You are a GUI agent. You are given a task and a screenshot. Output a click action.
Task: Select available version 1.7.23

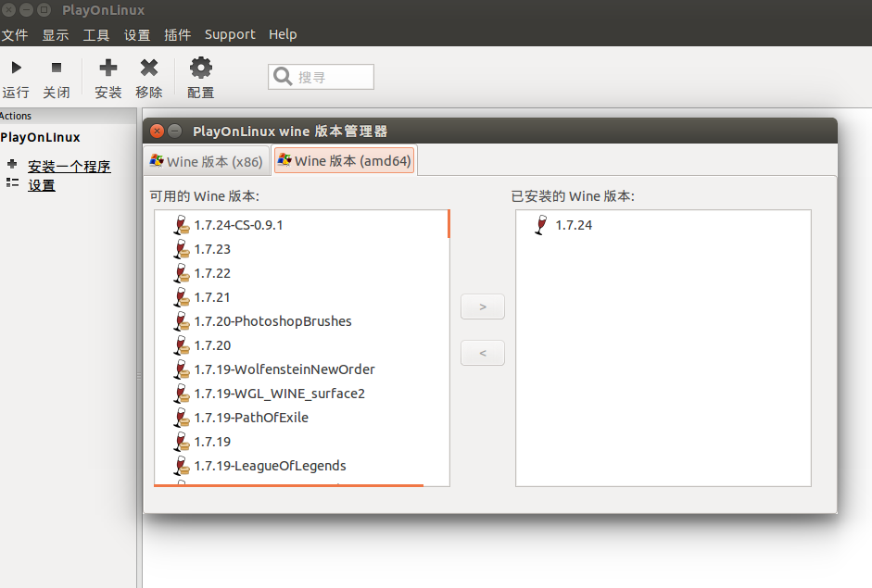[212, 249]
